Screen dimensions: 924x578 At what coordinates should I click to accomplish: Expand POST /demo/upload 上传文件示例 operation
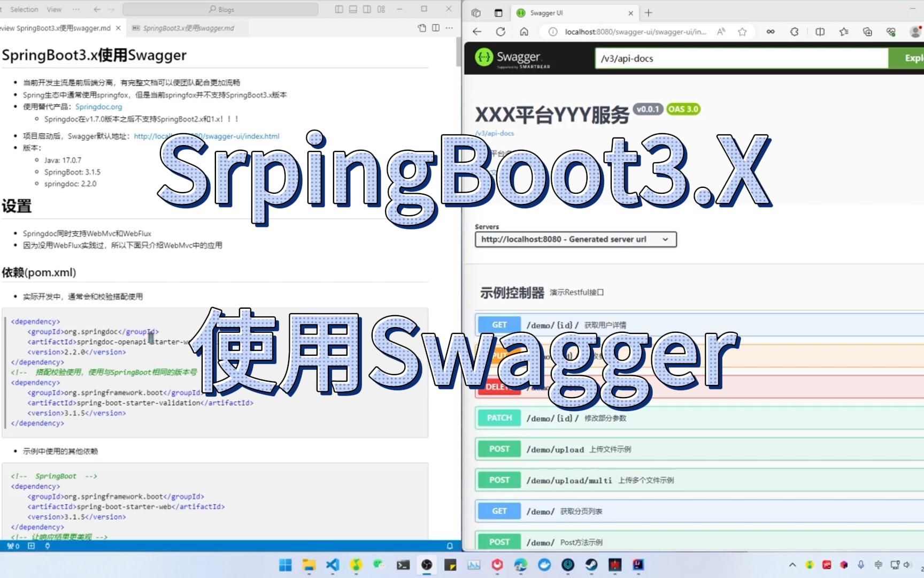(x=699, y=449)
